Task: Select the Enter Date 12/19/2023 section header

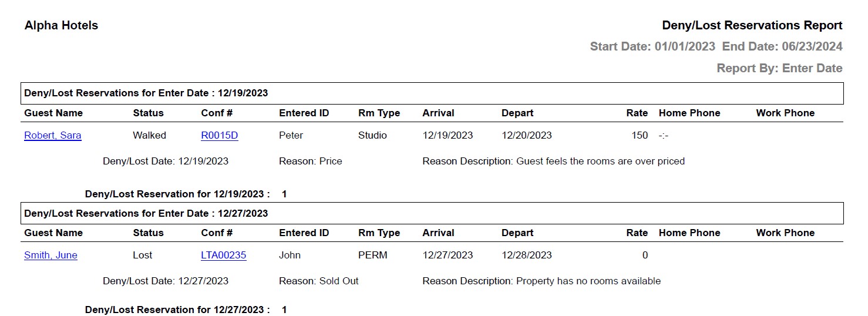Action: point(146,93)
